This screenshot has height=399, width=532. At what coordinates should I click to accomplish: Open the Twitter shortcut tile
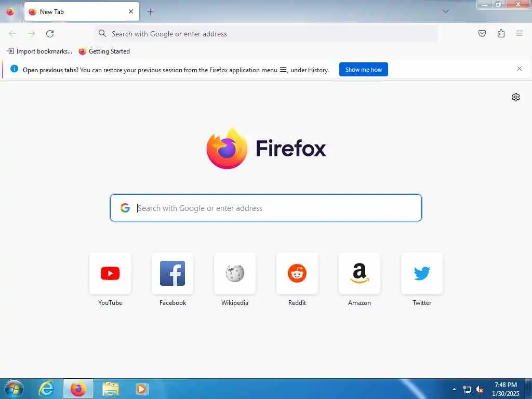pyautogui.click(x=422, y=273)
